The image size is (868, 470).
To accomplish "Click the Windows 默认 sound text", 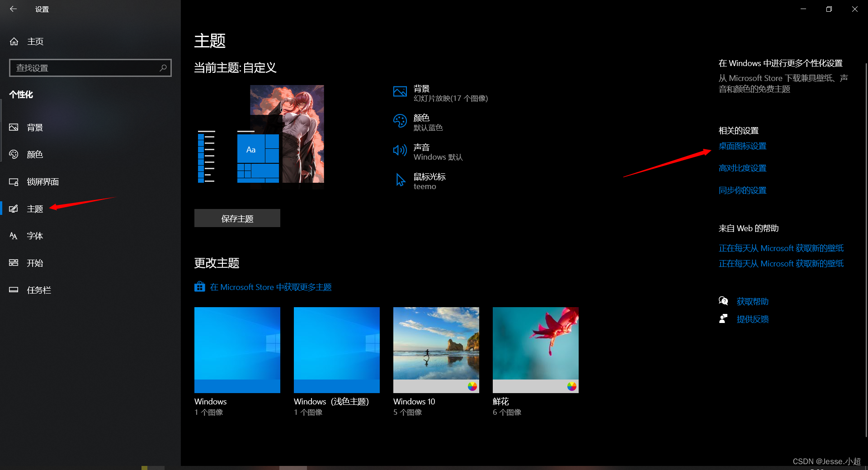I will click(438, 157).
